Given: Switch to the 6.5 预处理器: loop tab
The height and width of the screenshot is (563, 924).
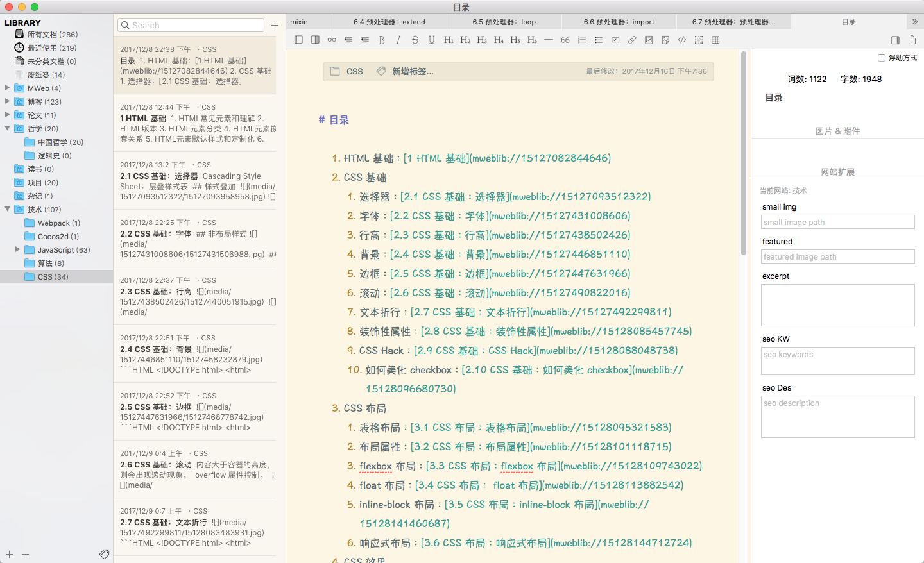Looking at the screenshot, I should point(504,22).
